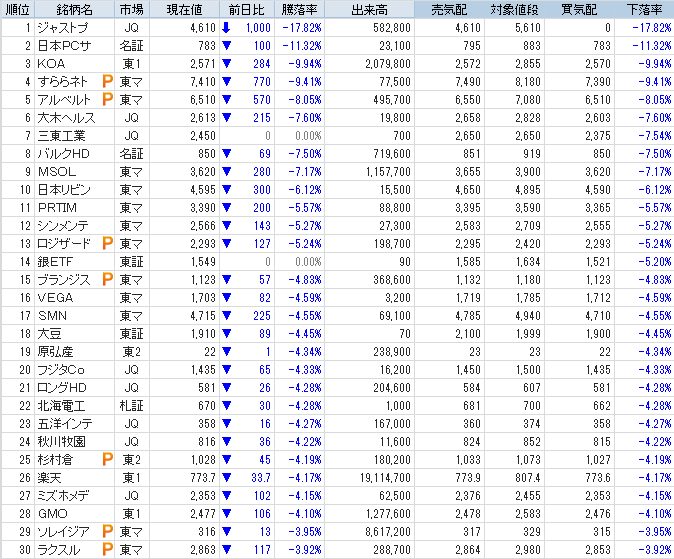Click the -17.82% change rate in 騰落率 column
The image size is (674, 559).
pyautogui.click(x=302, y=28)
